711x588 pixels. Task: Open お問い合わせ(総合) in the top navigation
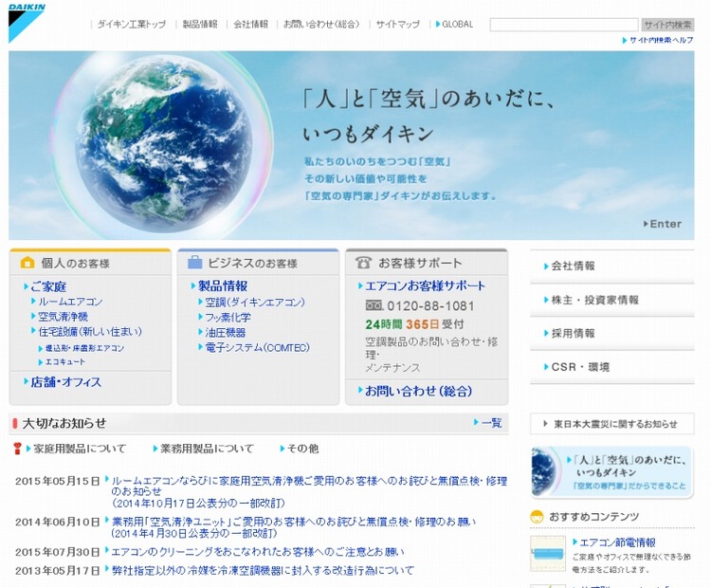[321, 25]
